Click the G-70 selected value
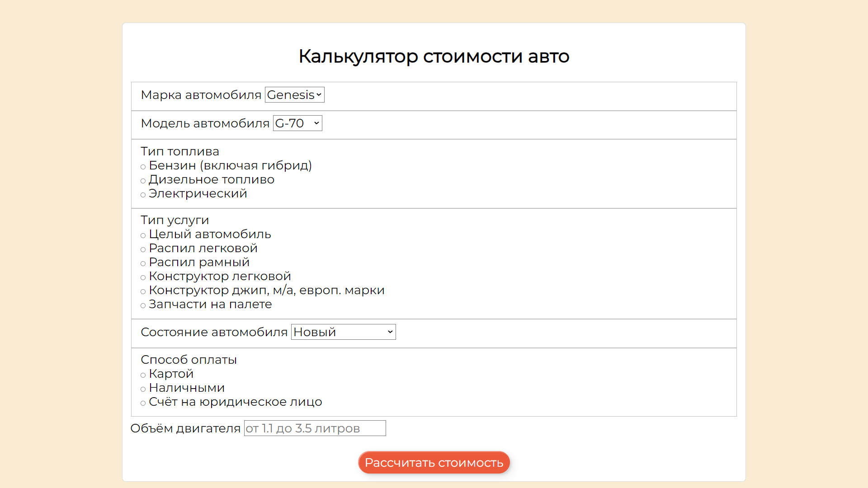The height and width of the screenshot is (488, 868). 289,123
